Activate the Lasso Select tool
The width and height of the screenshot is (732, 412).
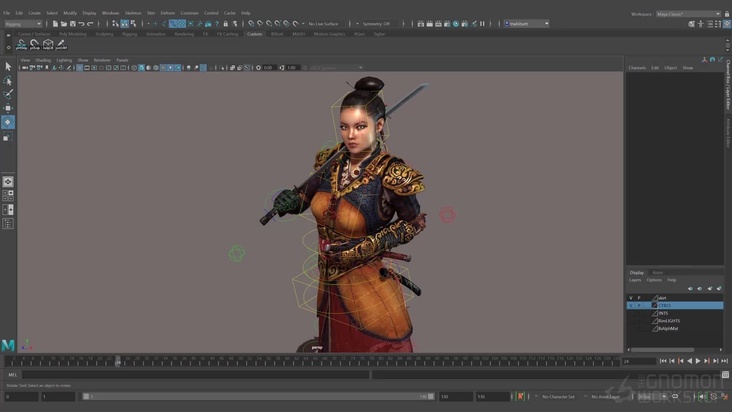click(8, 80)
